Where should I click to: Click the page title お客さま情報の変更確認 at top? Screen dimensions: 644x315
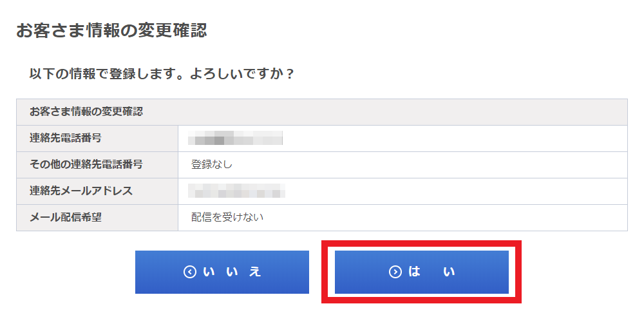click(x=111, y=31)
